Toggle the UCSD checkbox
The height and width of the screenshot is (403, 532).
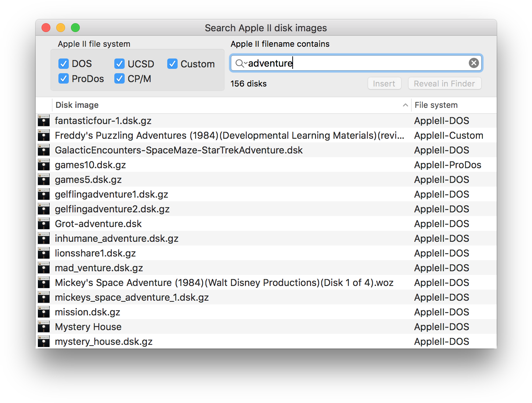[x=119, y=64]
